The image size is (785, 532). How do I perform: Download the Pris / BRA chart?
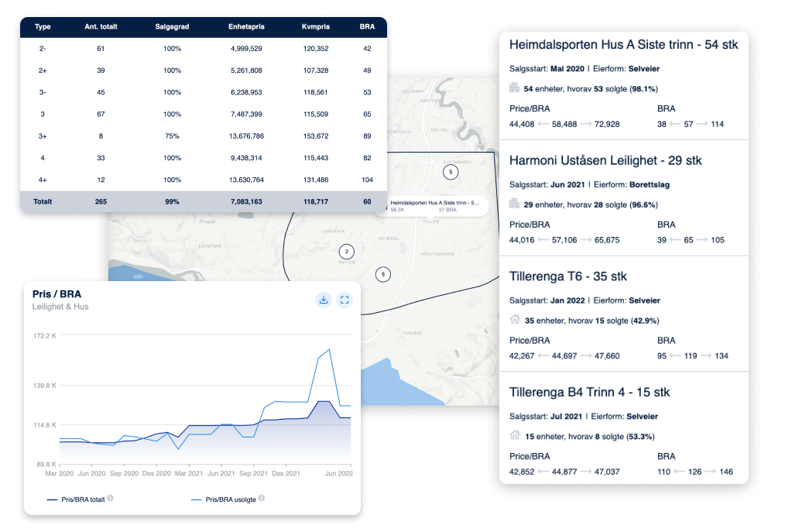[324, 300]
